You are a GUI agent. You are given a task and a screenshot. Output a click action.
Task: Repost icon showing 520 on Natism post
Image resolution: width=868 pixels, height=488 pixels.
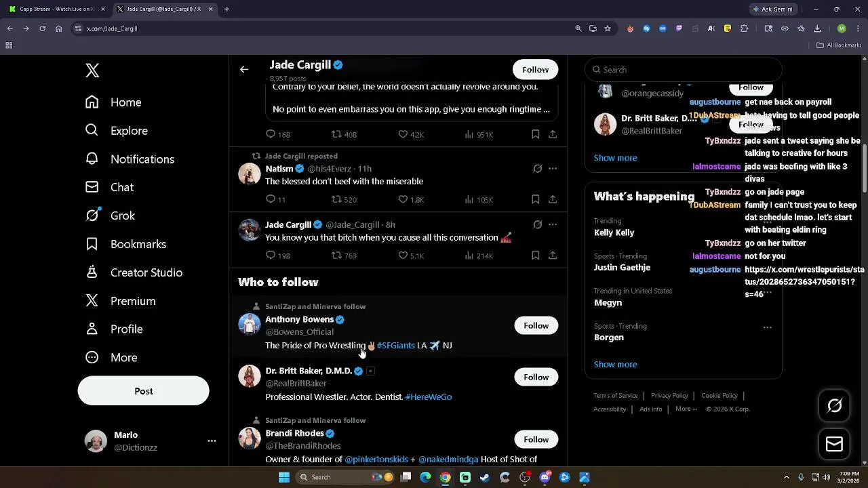click(x=336, y=199)
